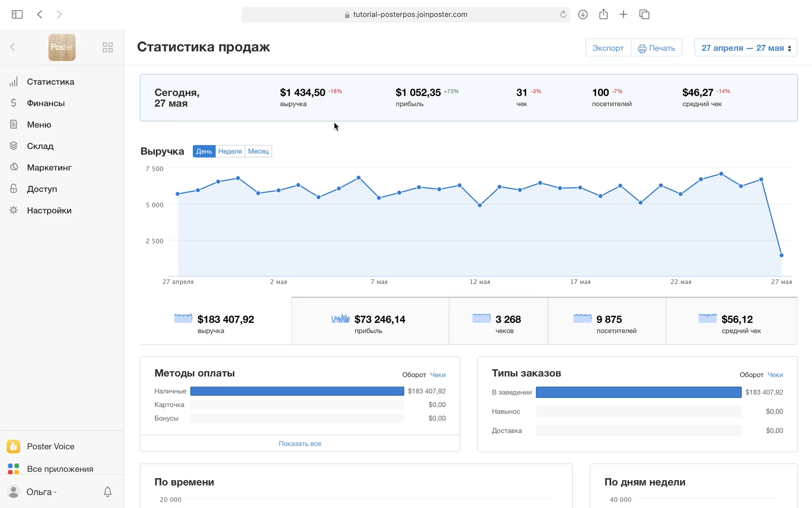This screenshot has width=812, height=508.
Task: Expand the Ольга user account menu
Action: pos(41,492)
